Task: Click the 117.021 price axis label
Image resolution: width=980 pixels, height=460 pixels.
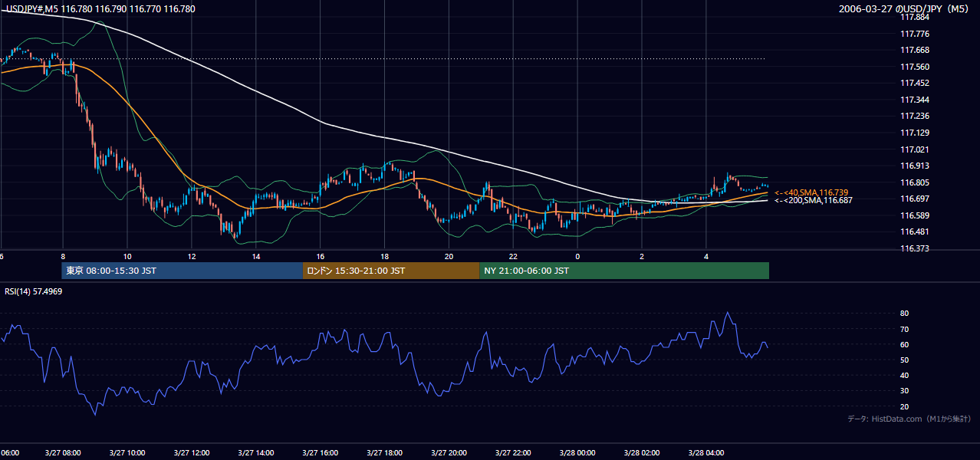Action: click(914, 149)
